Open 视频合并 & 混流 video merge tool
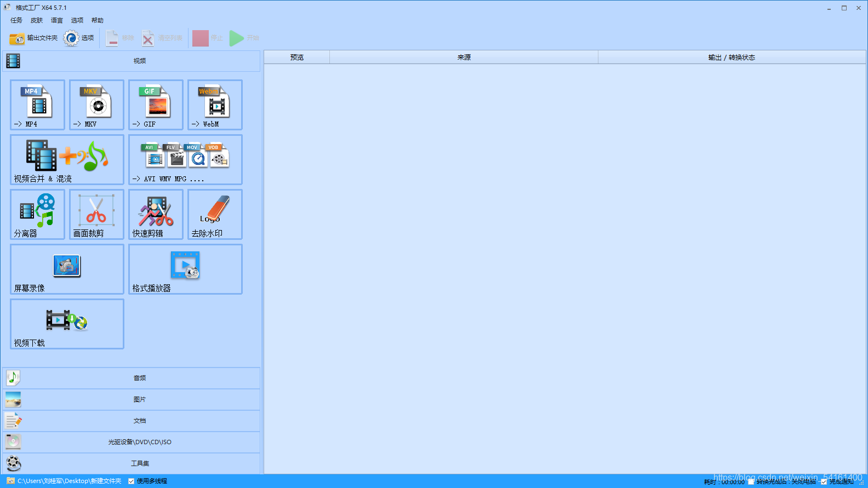This screenshot has width=868, height=488. pyautogui.click(x=67, y=159)
